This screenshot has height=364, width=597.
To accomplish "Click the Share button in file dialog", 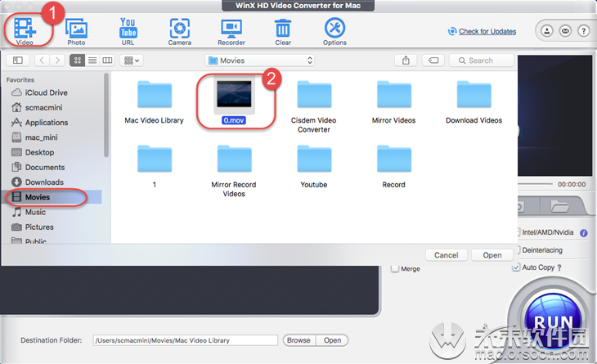I will tap(406, 61).
